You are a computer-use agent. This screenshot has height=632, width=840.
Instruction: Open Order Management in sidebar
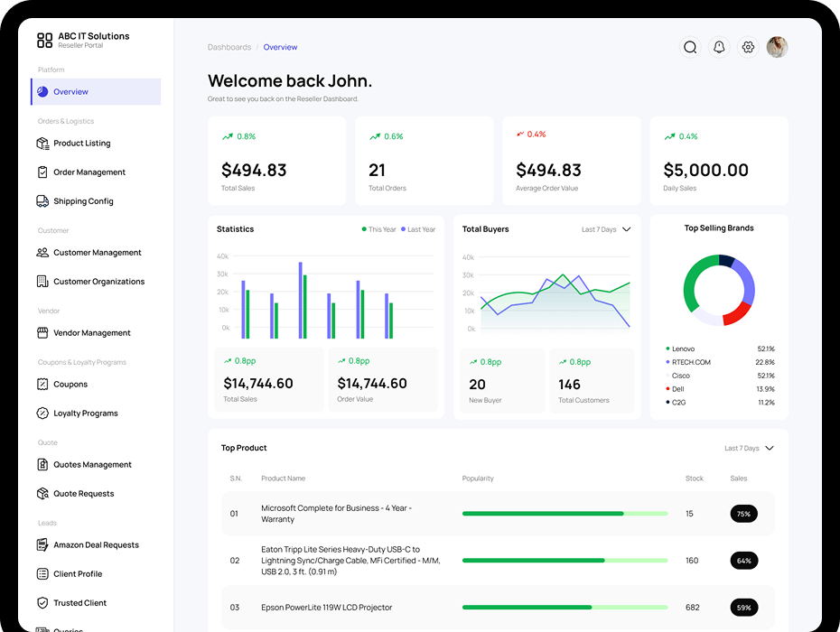[89, 172]
